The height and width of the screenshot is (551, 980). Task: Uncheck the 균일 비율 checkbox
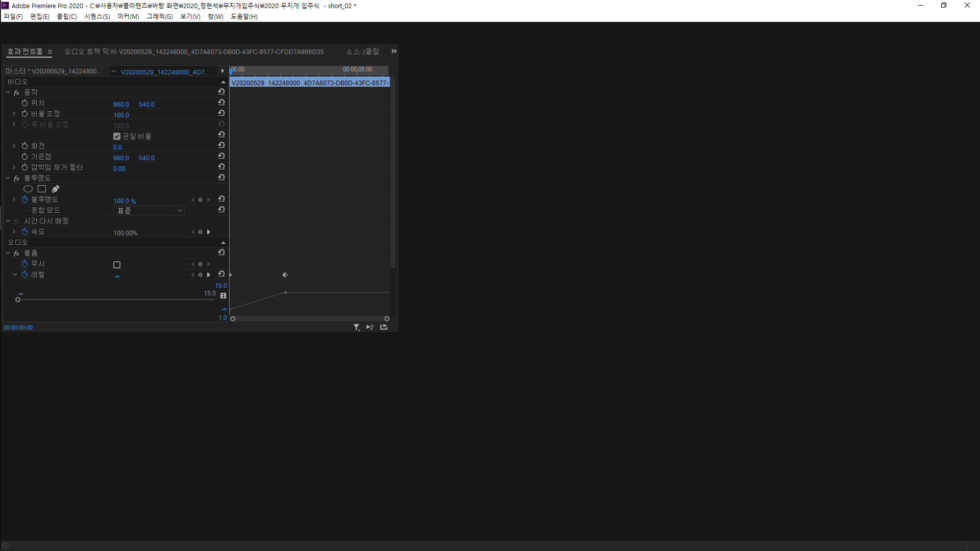click(x=117, y=136)
